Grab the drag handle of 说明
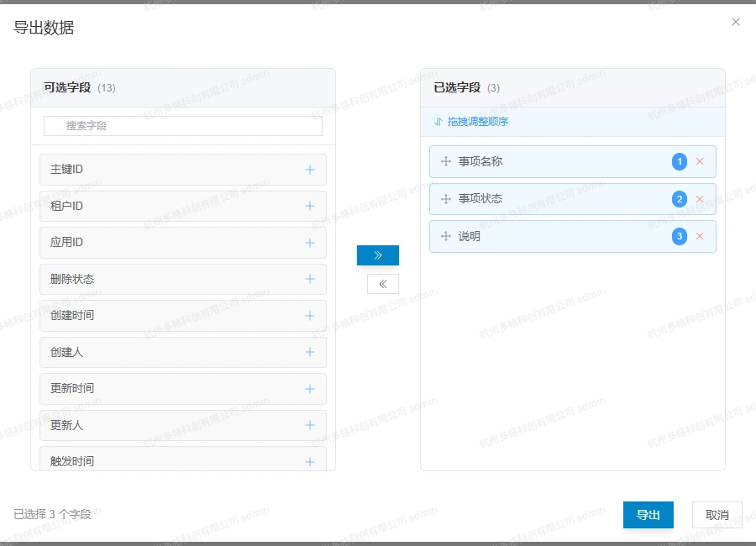The height and width of the screenshot is (546, 756). coord(445,236)
